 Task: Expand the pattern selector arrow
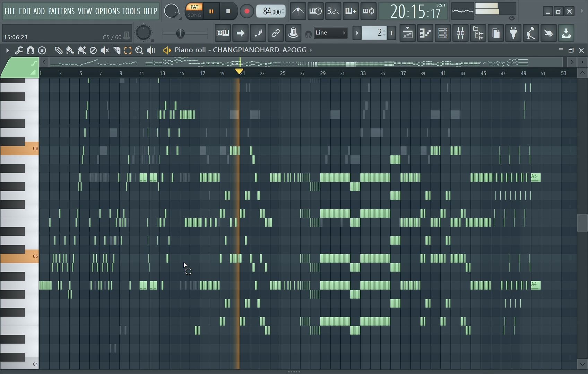point(357,33)
